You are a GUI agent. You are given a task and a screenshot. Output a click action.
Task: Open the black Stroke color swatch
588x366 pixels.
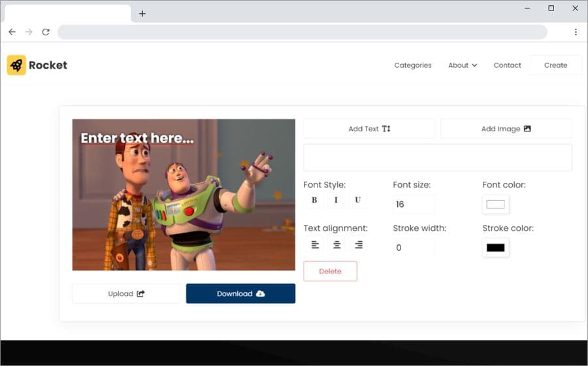[495, 248]
